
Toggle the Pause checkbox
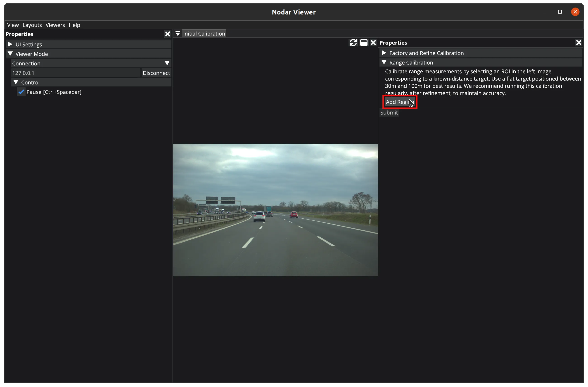pyautogui.click(x=21, y=92)
